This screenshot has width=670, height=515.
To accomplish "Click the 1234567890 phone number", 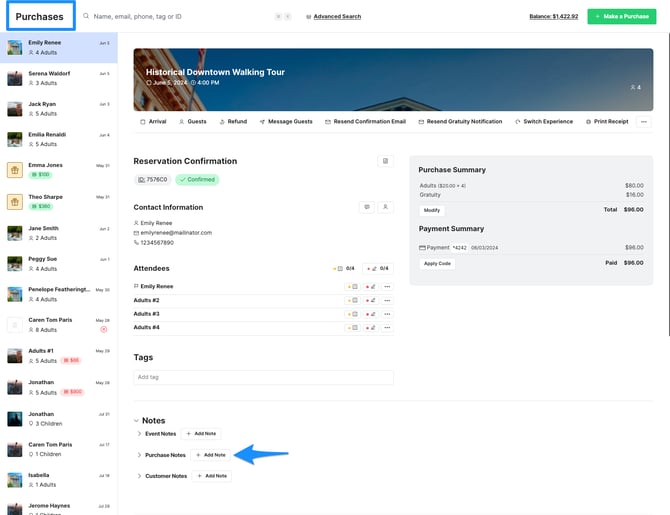I will tap(157, 243).
